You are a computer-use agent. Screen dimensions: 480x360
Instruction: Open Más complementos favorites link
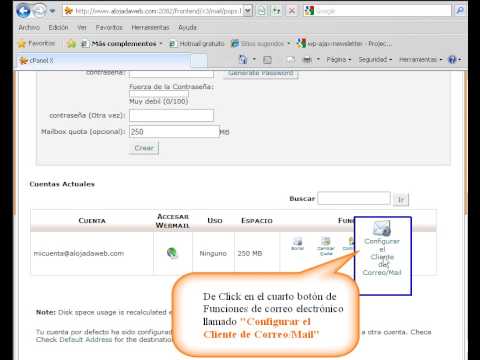122,44
